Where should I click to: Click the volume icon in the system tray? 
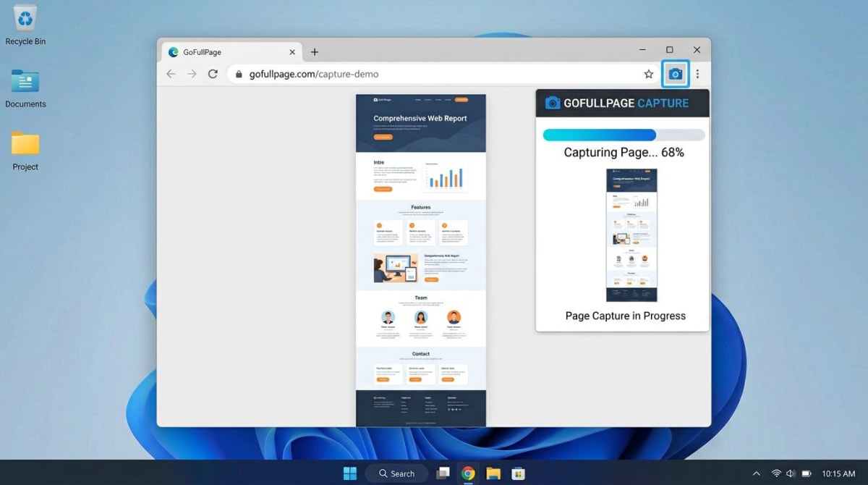pos(790,473)
